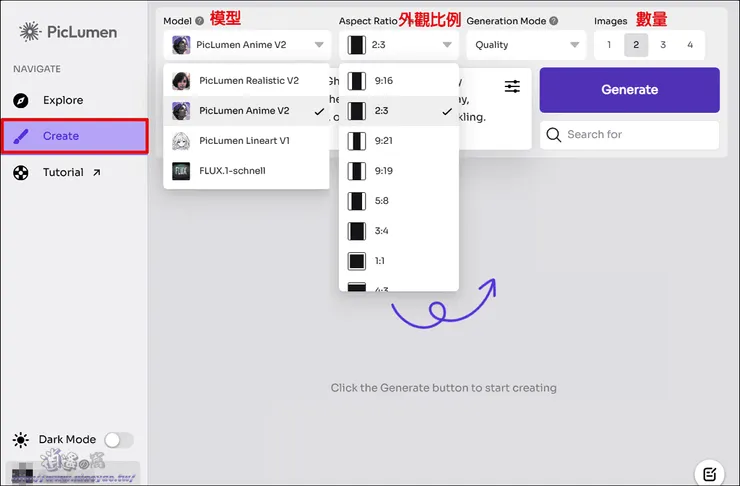Select the 2:3 ratio text option

coord(381,111)
